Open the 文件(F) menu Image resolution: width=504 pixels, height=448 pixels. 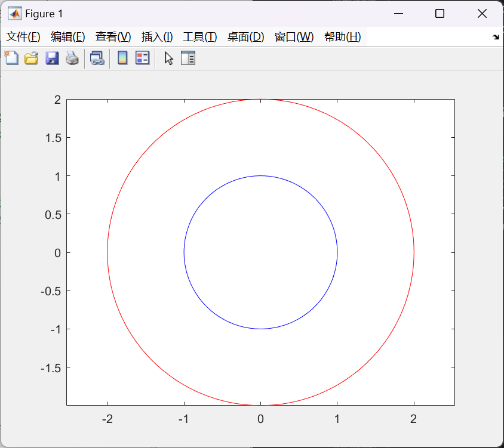coord(23,37)
